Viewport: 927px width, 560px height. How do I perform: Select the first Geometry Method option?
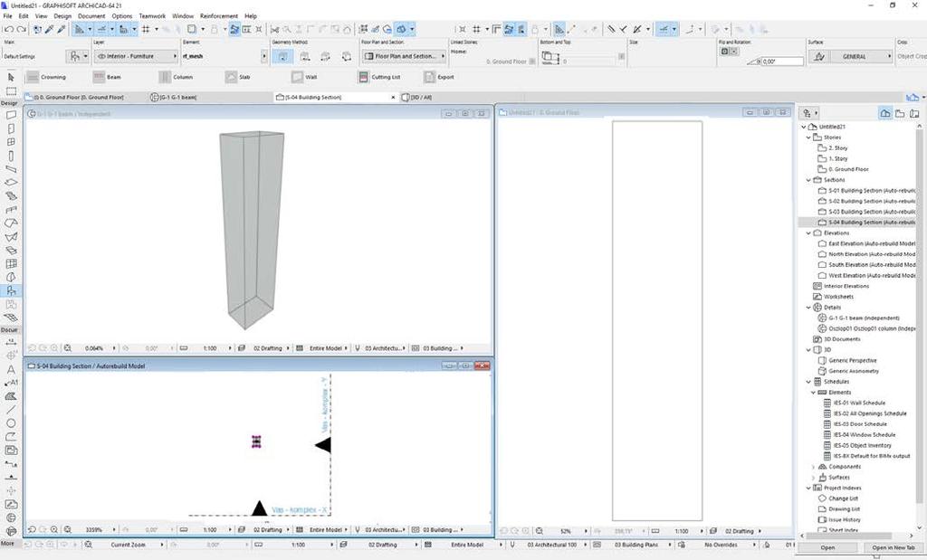[282, 56]
